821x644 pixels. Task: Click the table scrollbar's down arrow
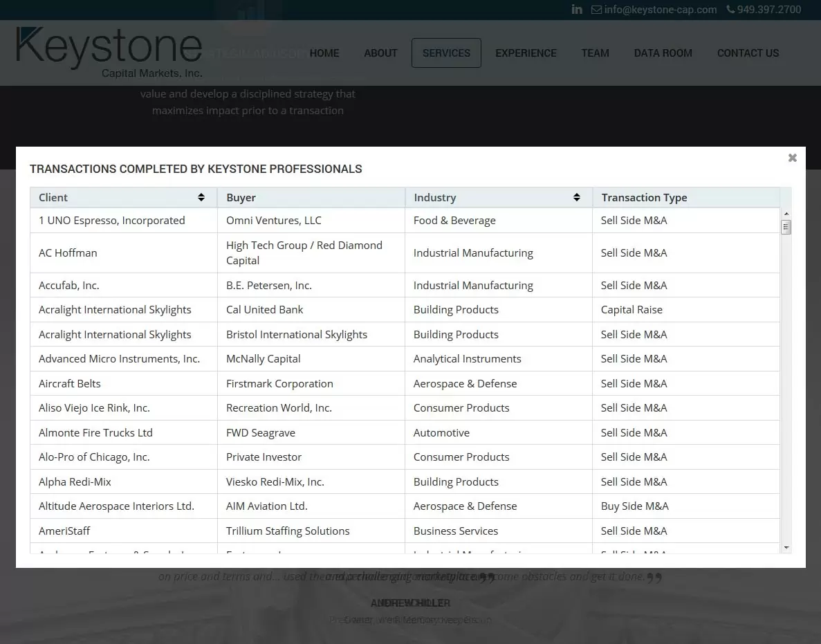click(786, 549)
